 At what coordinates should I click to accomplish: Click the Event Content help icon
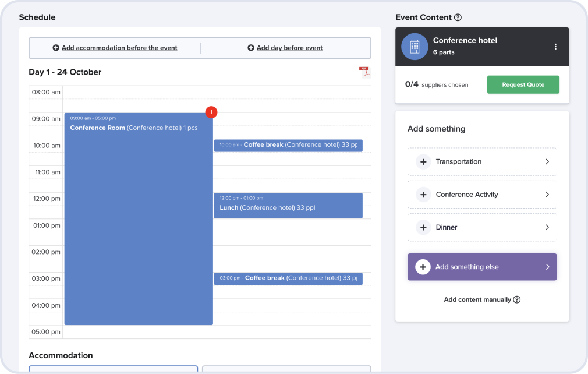(458, 17)
